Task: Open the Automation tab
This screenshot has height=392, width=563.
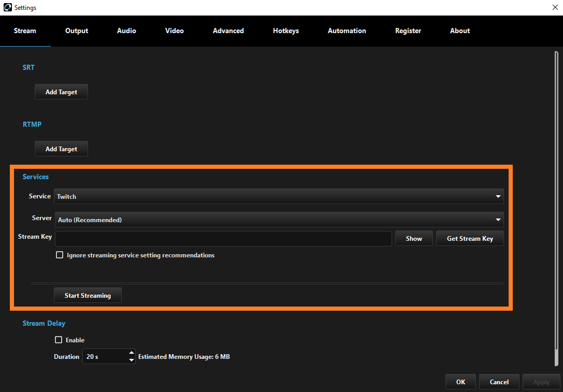Action: 347,31
